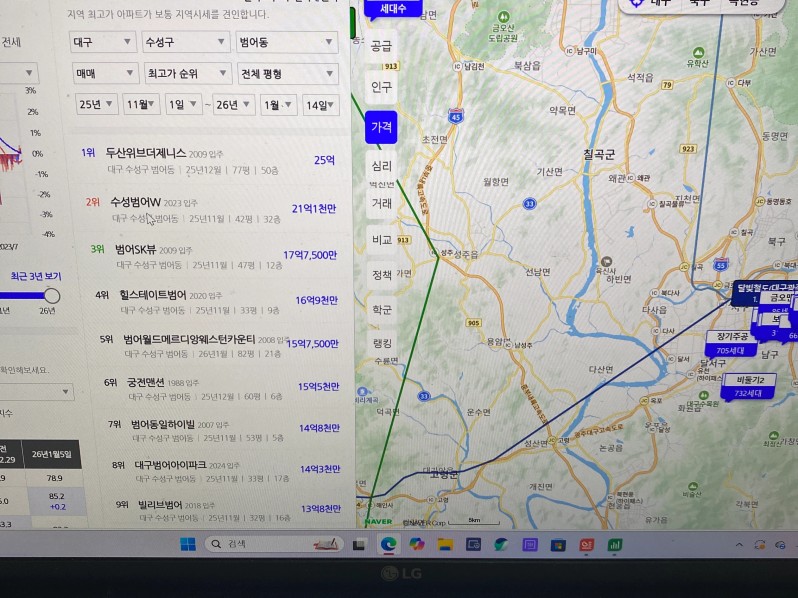Select the 정책 map tab
The image size is (798, 598).
(382, 275)
